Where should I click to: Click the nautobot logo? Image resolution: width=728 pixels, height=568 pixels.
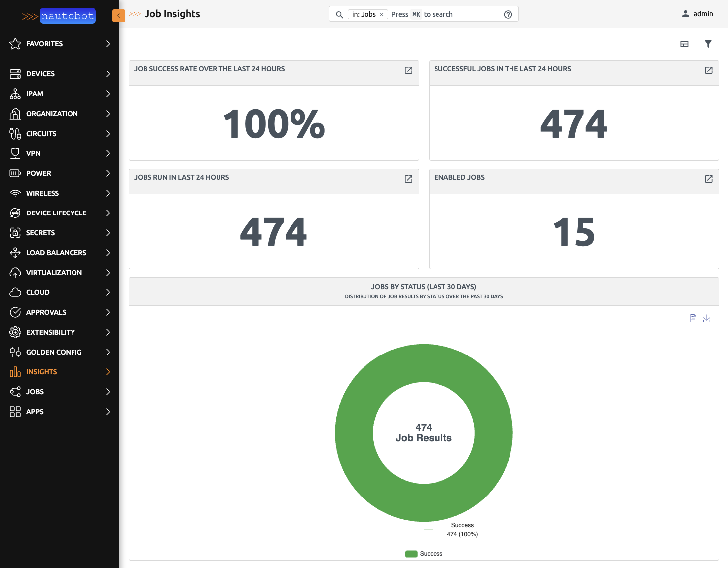point(68,16)
